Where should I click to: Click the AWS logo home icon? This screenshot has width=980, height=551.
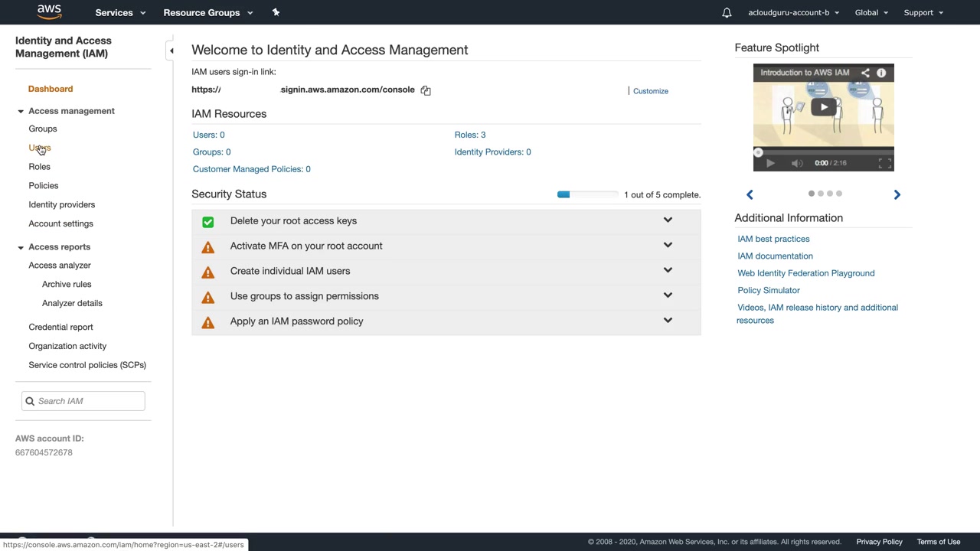[x=49, y=11]
